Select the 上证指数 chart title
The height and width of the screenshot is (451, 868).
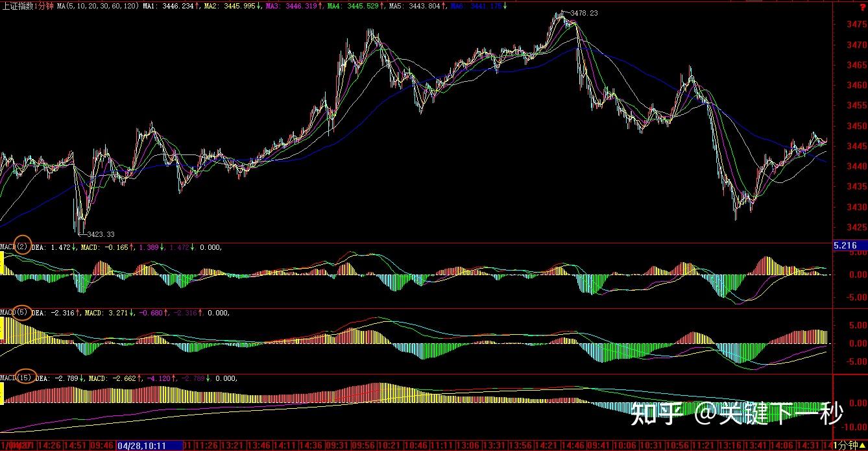pyautogui.click(x=17, y=5)
